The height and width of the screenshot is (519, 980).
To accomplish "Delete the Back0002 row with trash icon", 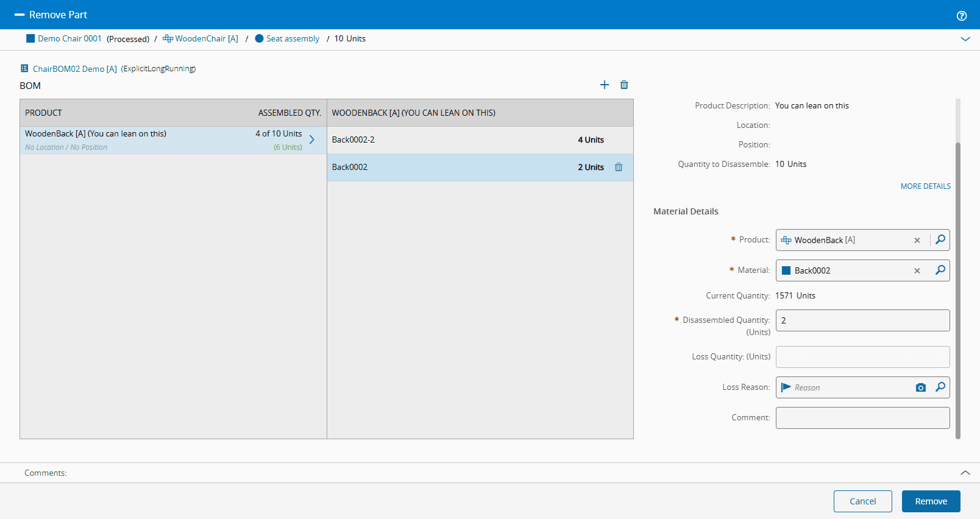I will 619,167.
